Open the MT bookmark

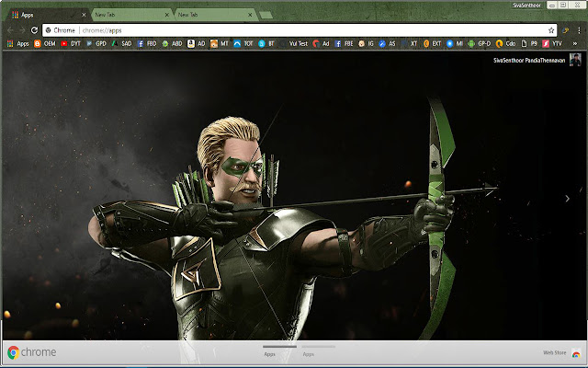(x=220, y=43)
